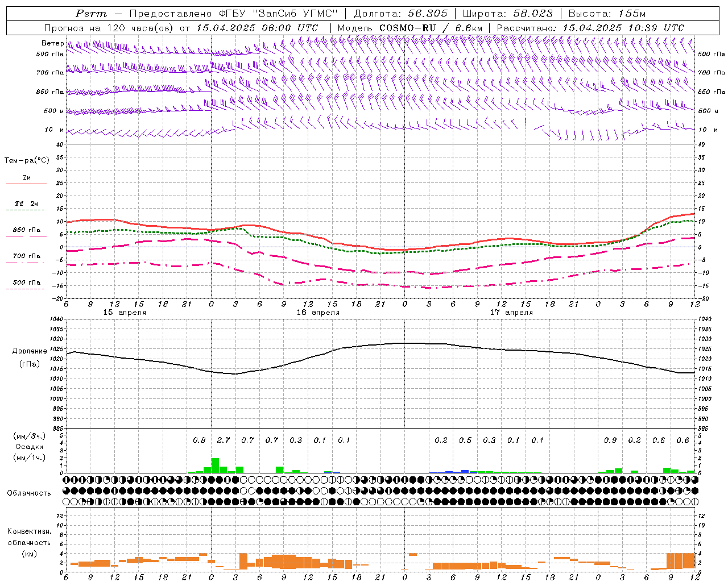
Task: Click the precipitation value "0.5"
Action: [x=465, y=440]
